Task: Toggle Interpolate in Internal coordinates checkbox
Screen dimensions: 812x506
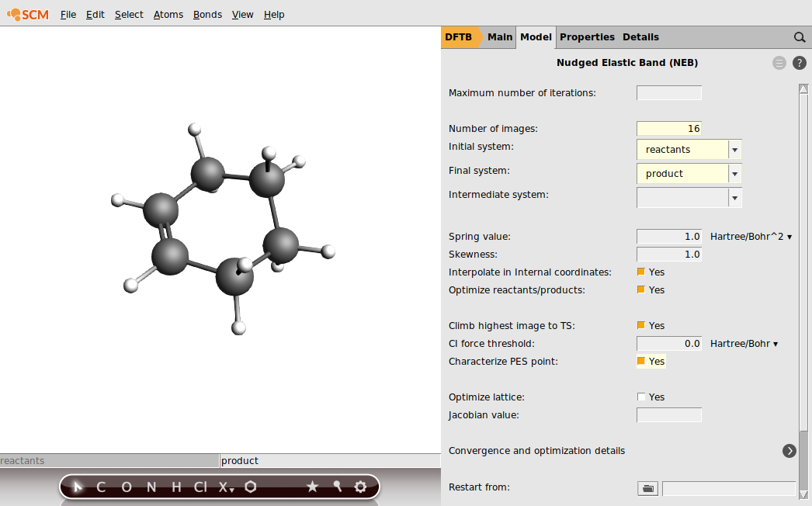Action: tap(641, 272)
